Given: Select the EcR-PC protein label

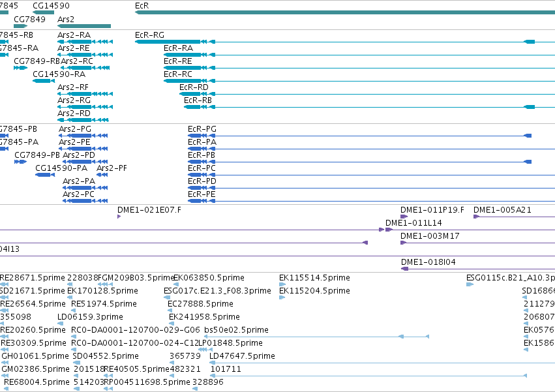Looking at the screenshot, I should [x=202, y=168].
